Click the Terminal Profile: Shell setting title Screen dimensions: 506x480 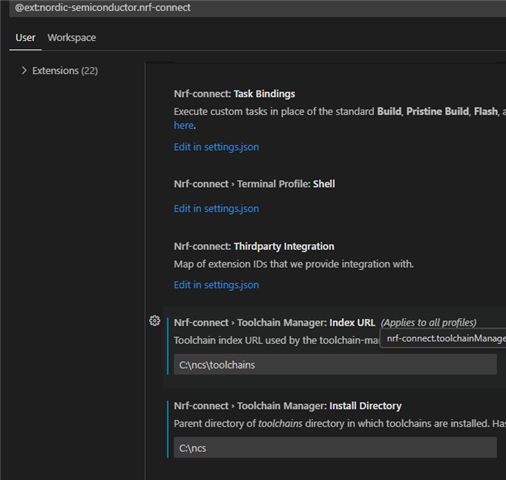point(254,184)
